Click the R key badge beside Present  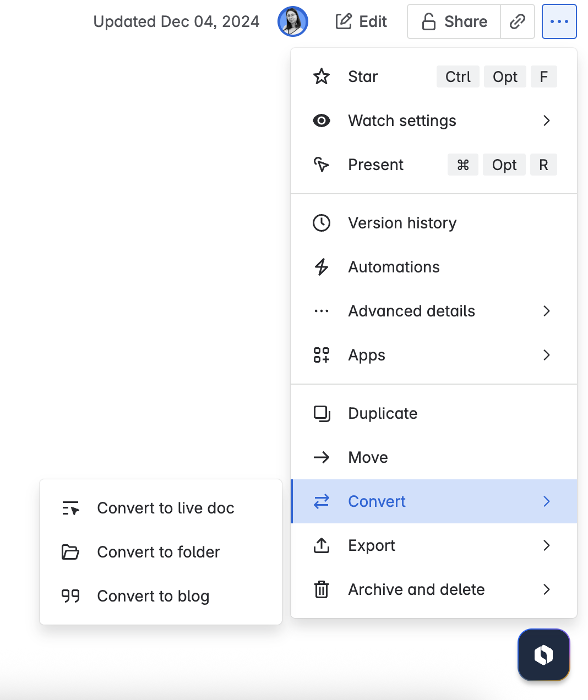[x=544, y=165]
